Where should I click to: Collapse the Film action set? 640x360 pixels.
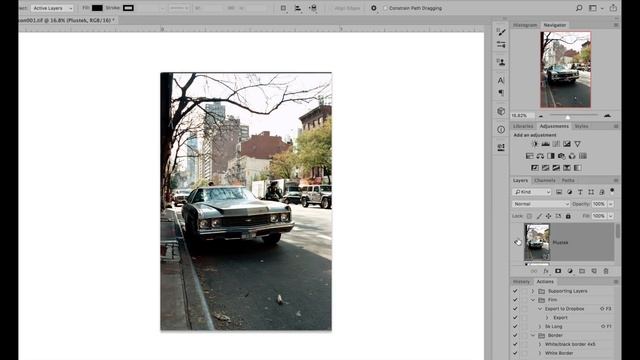click(x=533, y=300)
